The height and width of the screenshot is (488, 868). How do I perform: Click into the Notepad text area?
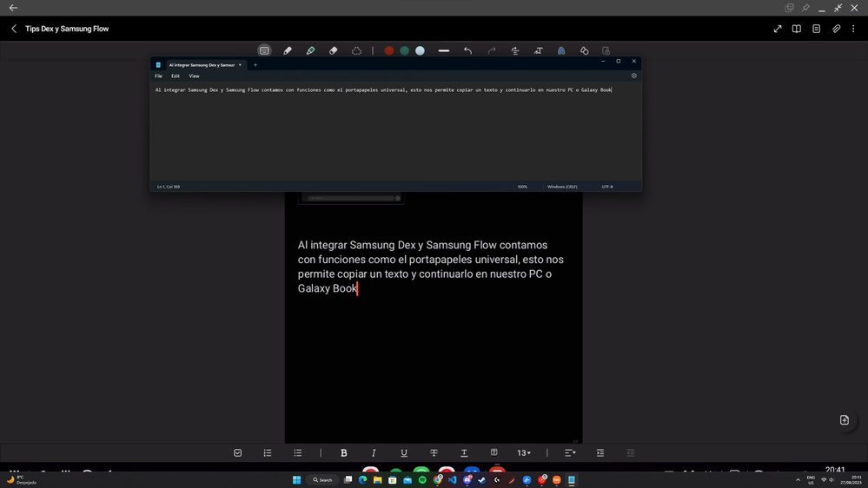click(396, 130)
